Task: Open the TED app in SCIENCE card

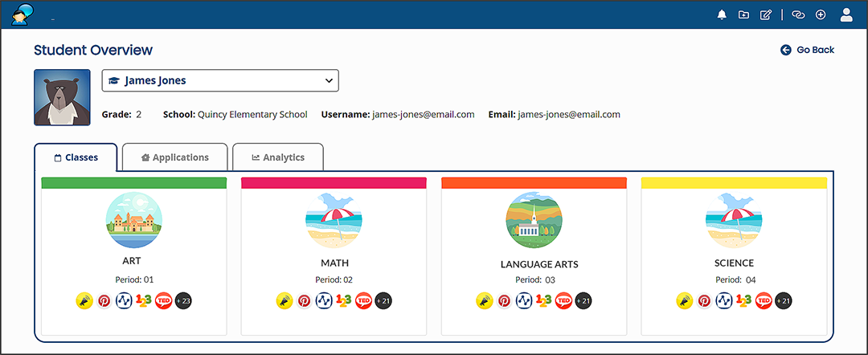Action: pos(764,301)
